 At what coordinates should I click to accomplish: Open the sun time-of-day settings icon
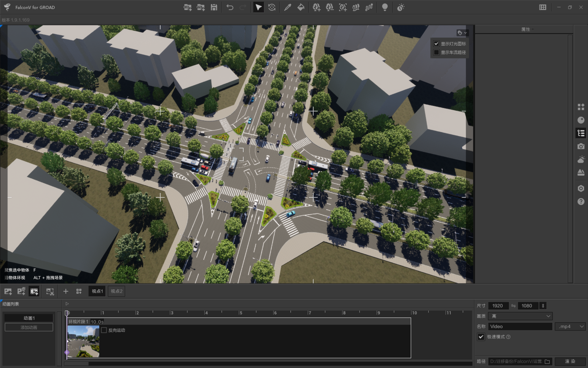pos(401,7)
